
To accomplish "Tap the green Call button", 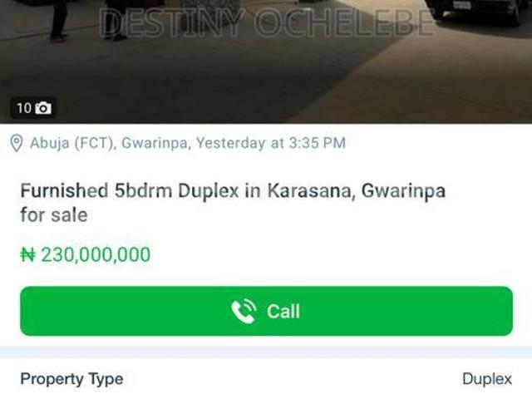I will pyautogui.click(x=266, y=311).
